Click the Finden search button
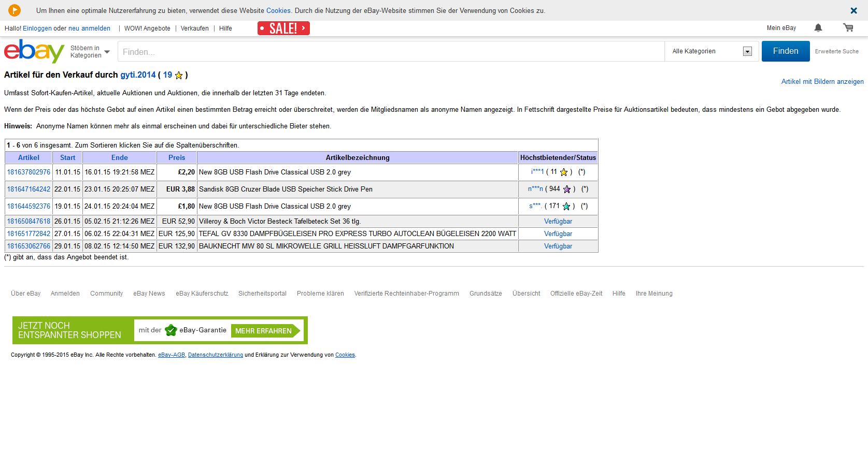868x468 pixels. [786, 51]
